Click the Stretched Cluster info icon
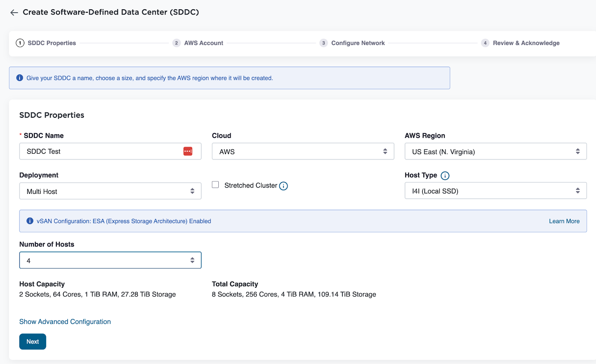This screenshot has height=364, width=596. click(283, 186)
